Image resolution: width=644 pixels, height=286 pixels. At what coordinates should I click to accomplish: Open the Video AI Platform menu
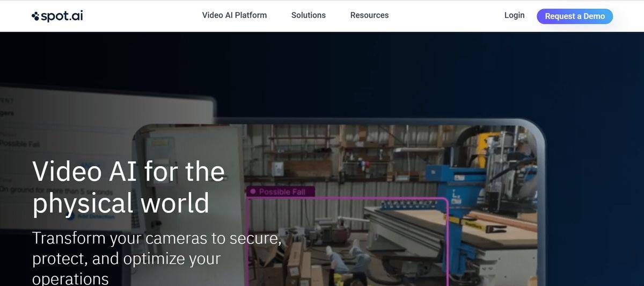[235, 15]
